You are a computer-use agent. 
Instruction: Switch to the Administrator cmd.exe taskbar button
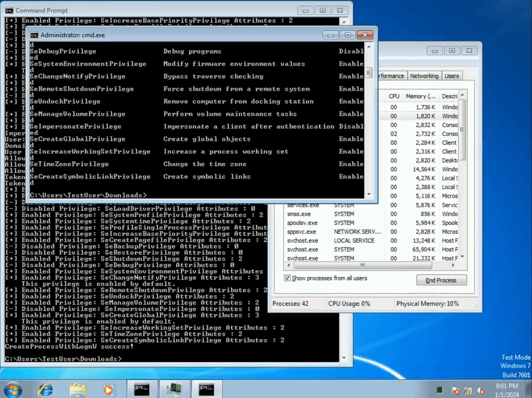point(206,389)
